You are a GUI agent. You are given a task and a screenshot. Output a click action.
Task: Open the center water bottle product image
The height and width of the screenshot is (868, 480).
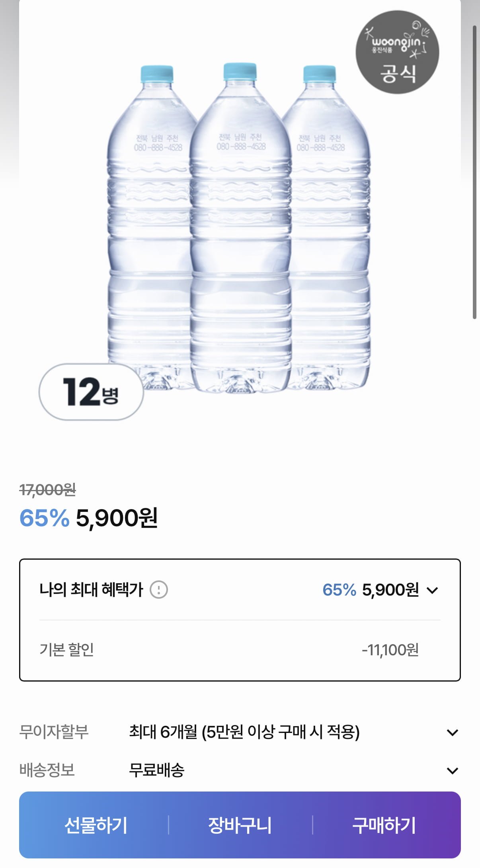pyautogui.click(x=240, y=227)
